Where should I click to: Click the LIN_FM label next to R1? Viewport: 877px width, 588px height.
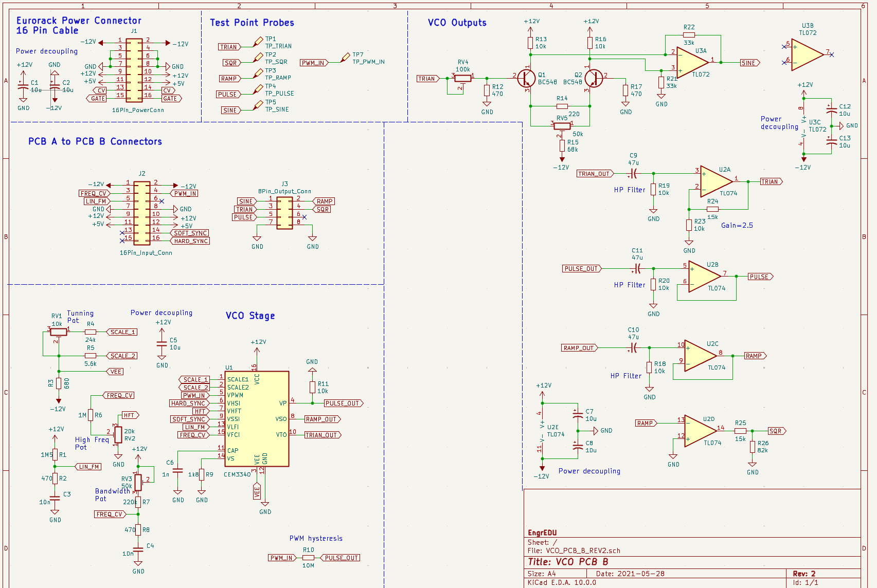point(88,467)
